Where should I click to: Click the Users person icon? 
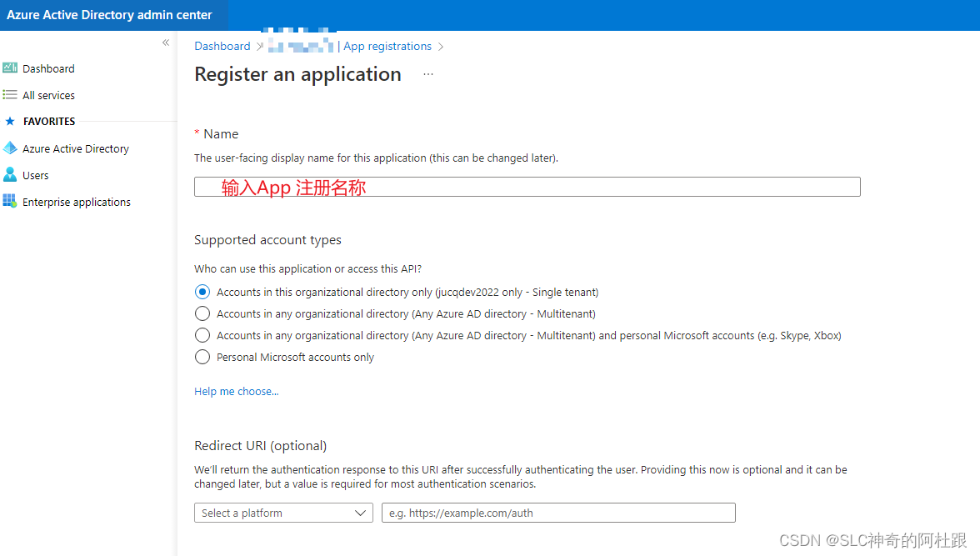pos(10,174)
